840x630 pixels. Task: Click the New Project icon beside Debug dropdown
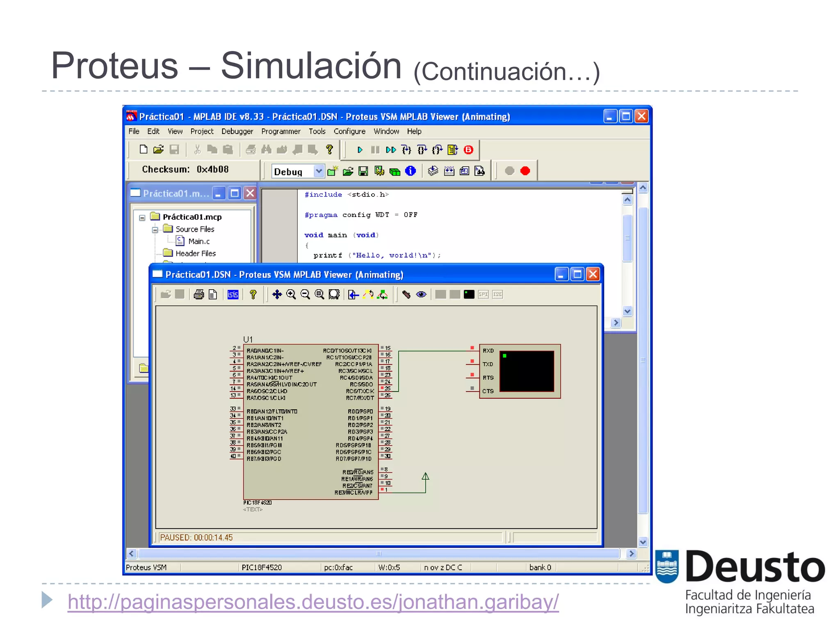(333, 171)
